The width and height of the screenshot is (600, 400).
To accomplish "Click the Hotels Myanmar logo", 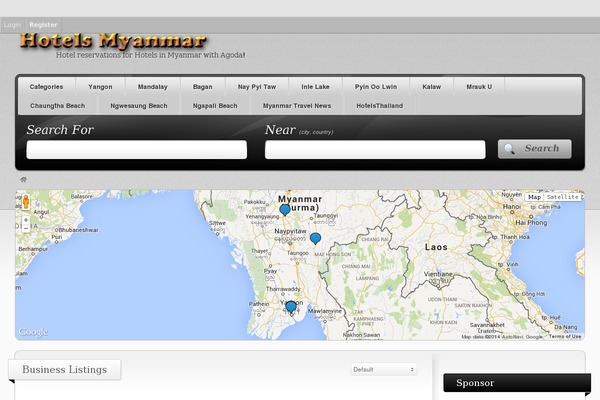I will [113, 41].
